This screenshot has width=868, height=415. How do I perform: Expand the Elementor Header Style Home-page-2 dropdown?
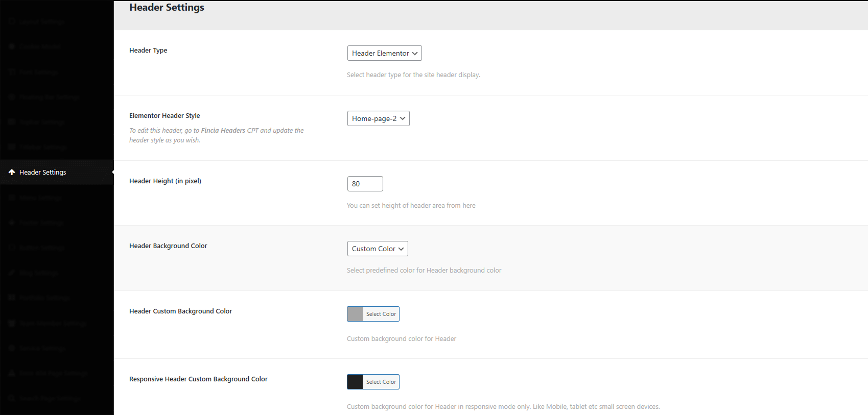(378, 118)
